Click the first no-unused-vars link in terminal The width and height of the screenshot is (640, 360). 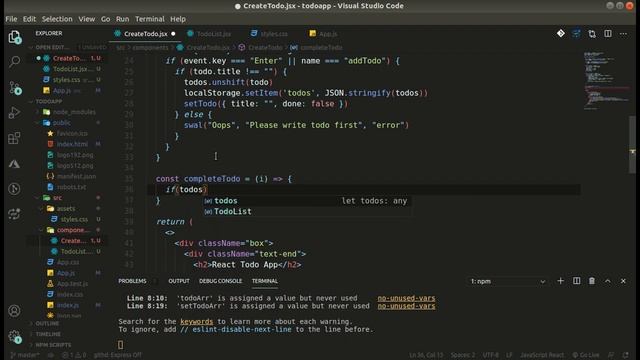[406, 298]
